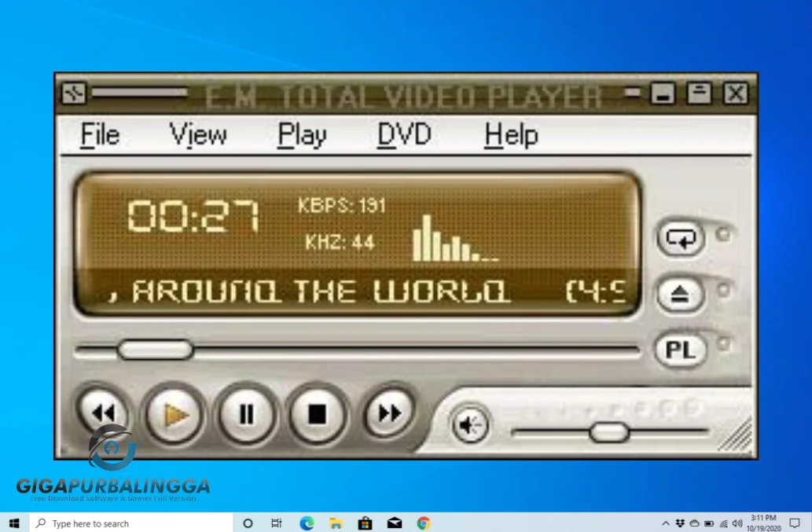Close the E.M. Total Video Player
Image resolution: width=812 pixels, height=532 pixels.
[x=736, y=94]
